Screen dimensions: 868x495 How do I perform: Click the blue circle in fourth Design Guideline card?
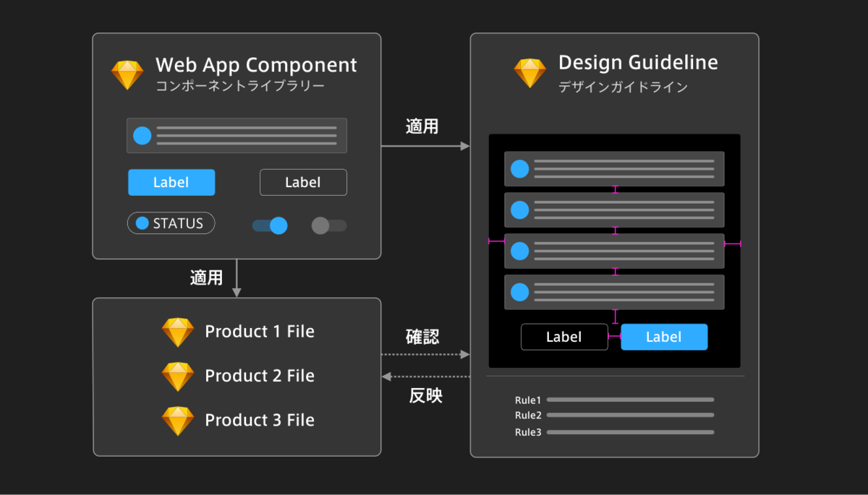click(x=519, y=292)
